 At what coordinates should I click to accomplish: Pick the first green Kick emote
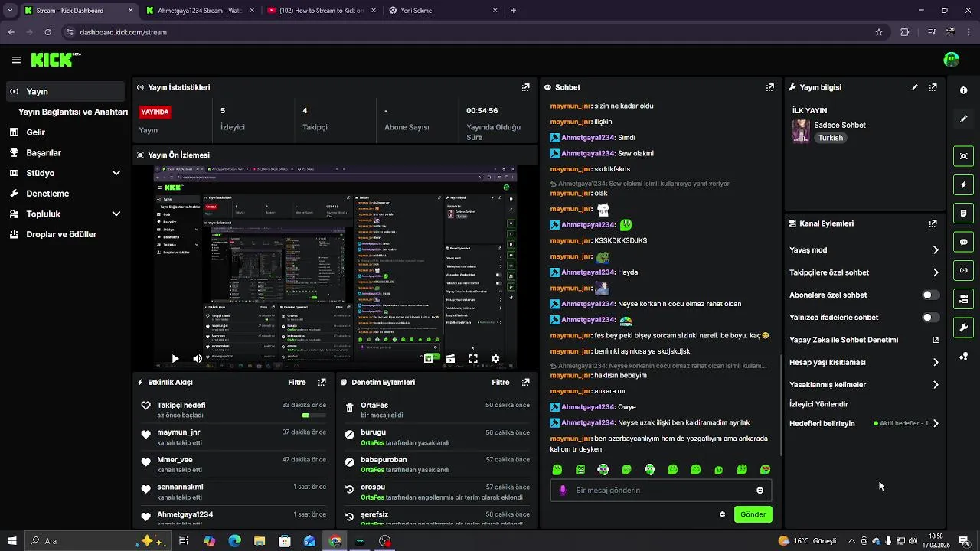pyautogui.click(x=557, y=469)
